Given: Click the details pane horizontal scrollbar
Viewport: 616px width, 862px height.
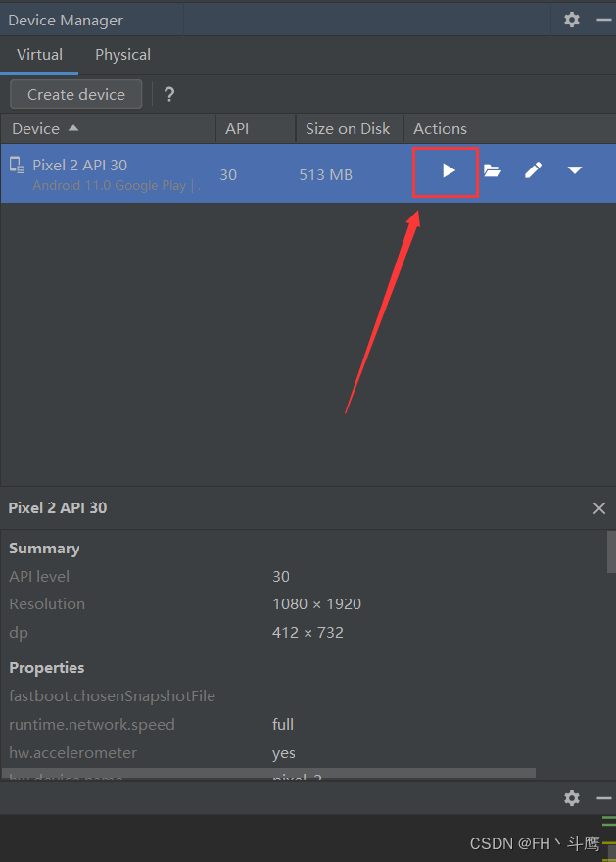Looking at the screenshot, I should [268, 773].
